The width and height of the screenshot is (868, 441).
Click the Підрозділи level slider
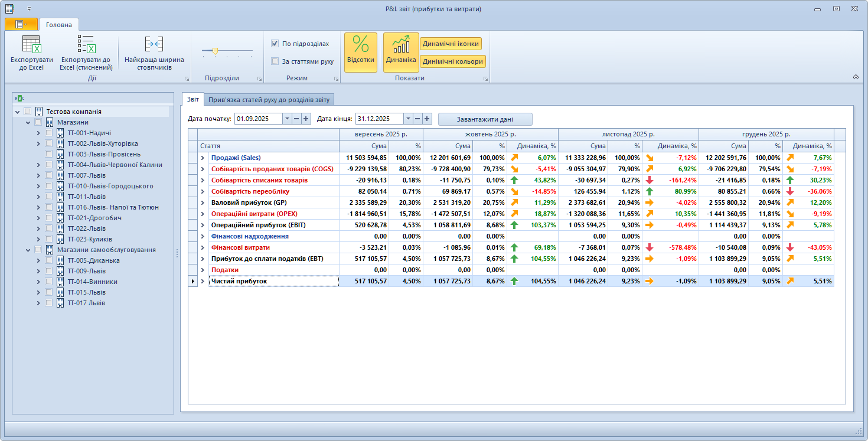point(215,51)
